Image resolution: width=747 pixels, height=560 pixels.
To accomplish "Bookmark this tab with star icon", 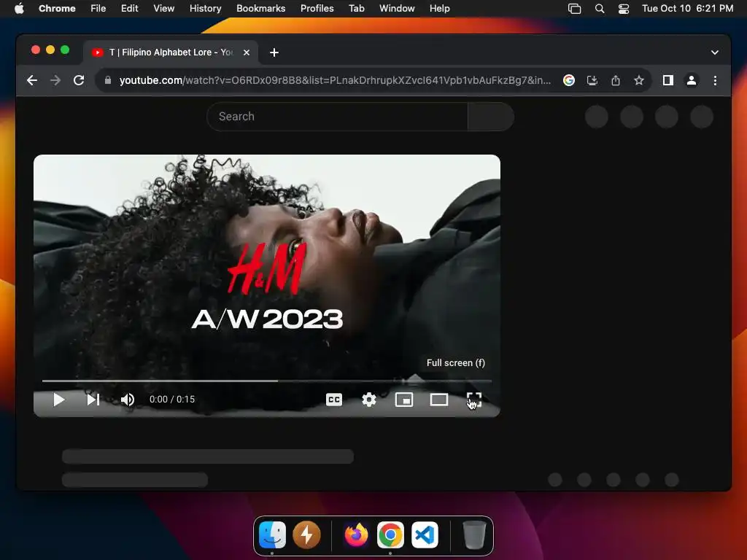I will (x=639, y=80).
